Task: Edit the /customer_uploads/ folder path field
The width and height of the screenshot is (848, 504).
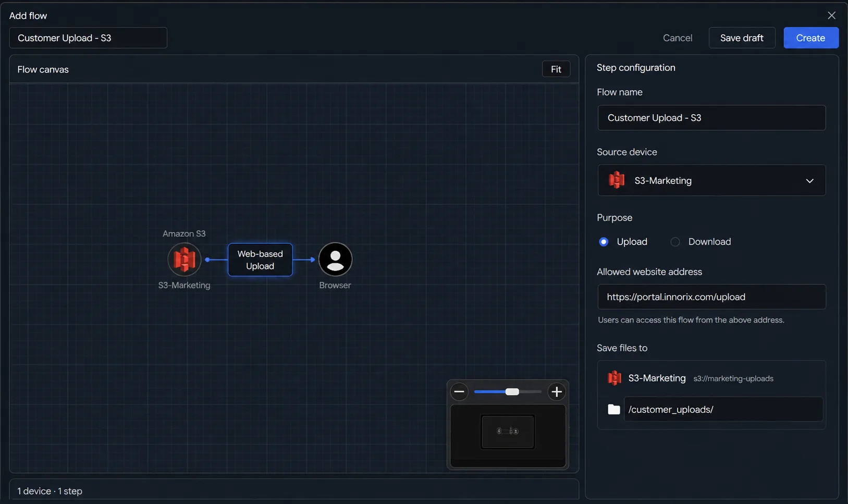Action: click(x=723, y=409)
